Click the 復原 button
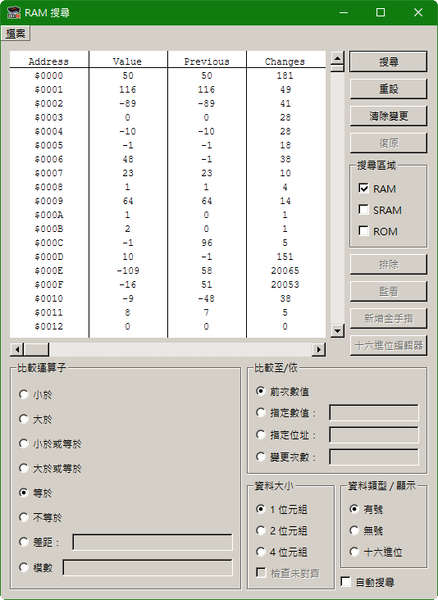Image resolution: width=438 pixels, height=600 pixels. [388, 143]
